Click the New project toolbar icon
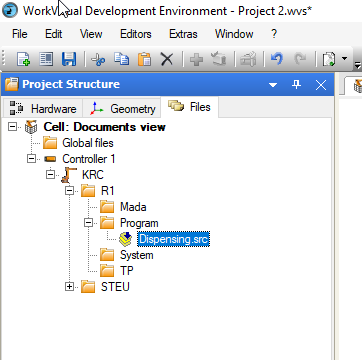The height and width of the screenshot is (360, 362). point(23,59)
